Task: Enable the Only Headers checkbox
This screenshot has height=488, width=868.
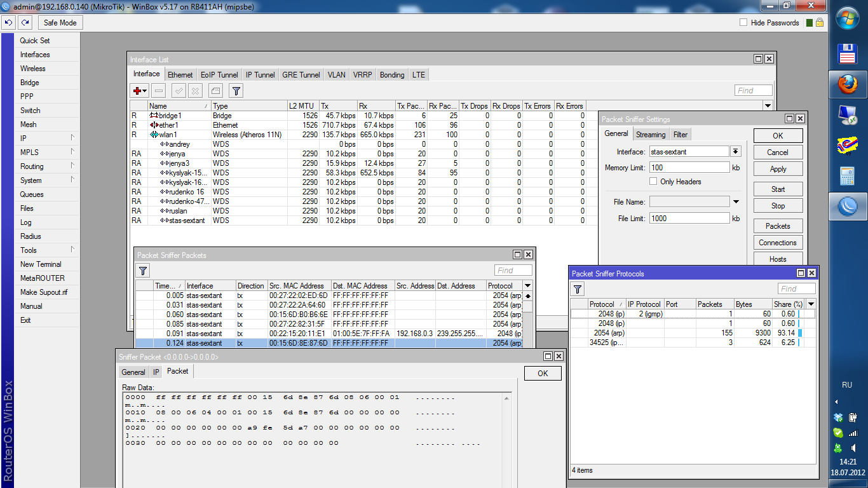Action: pyautogui.click(x=653, y=181)
